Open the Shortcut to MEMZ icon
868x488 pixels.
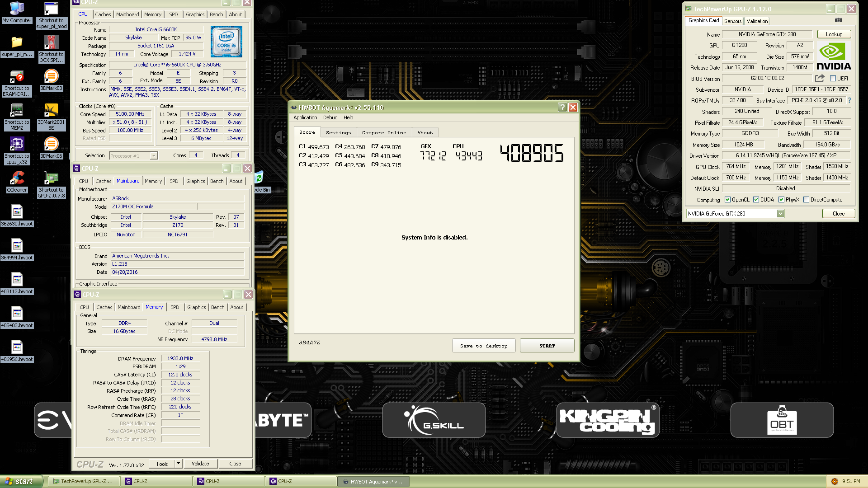point(17,117)
